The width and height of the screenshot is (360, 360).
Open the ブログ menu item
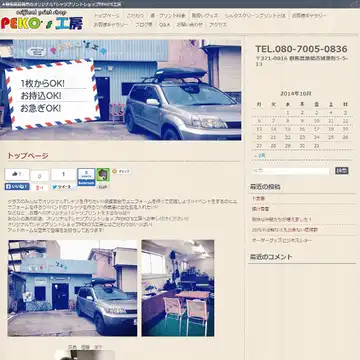tap(144, 25)
